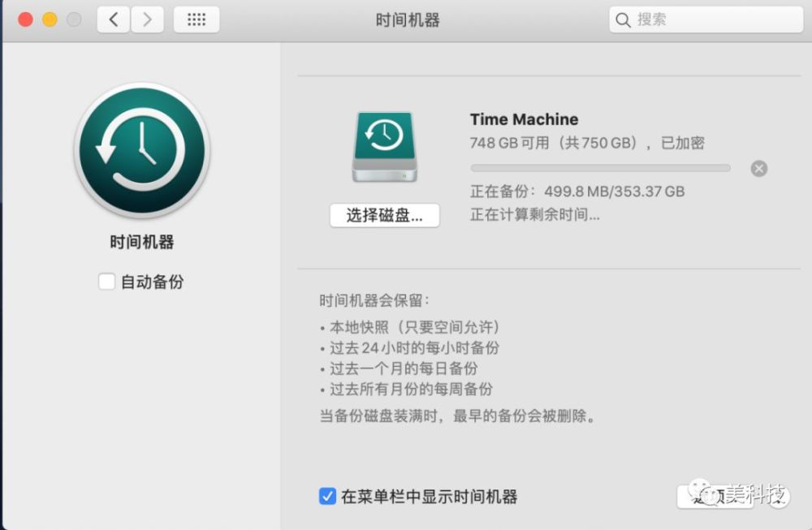Image resolution: width=812 pixels, height=530 pixels.
Task: Go forward with the right chevron button
Action: click(x=148, y=19)
